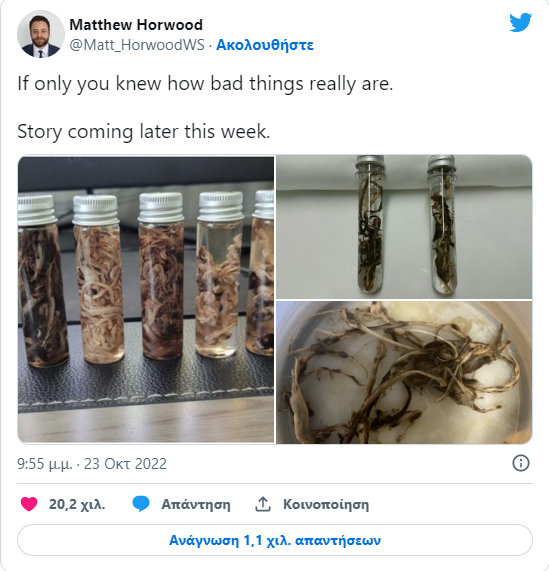This screenshot has height=571, width=549.
Task: Click the Matthew Horwood display name
Action: [x=136, y=25]
